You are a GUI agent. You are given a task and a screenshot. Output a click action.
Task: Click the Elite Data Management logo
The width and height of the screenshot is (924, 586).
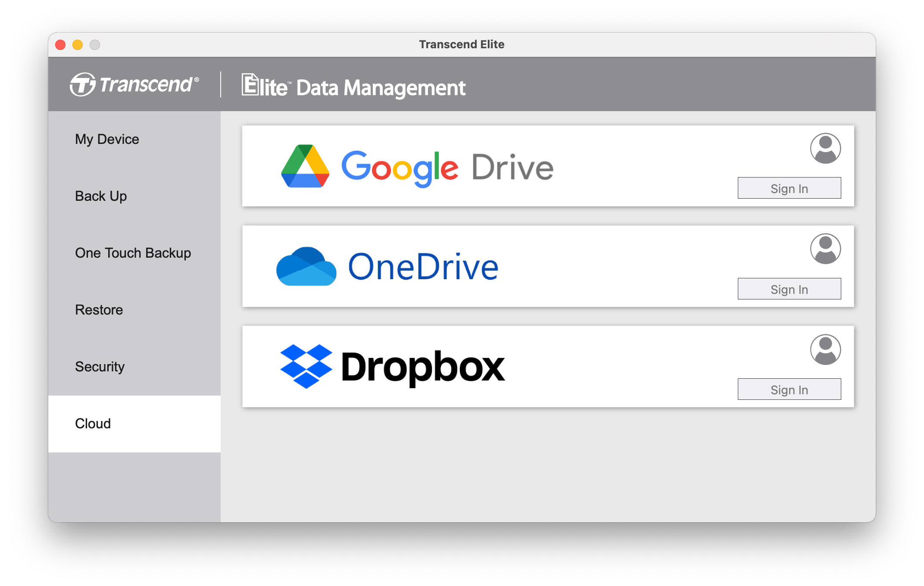pyautogui.click(x=353, y=86)
